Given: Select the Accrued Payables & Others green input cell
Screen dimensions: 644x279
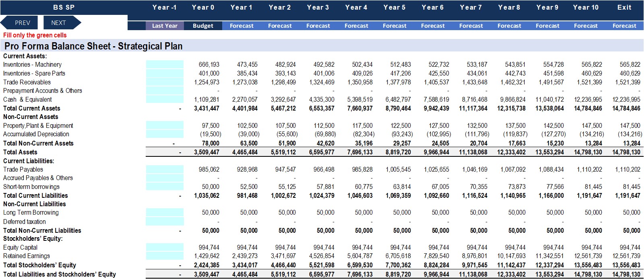Looking at the screenshot, I should (x=165, y=178).
